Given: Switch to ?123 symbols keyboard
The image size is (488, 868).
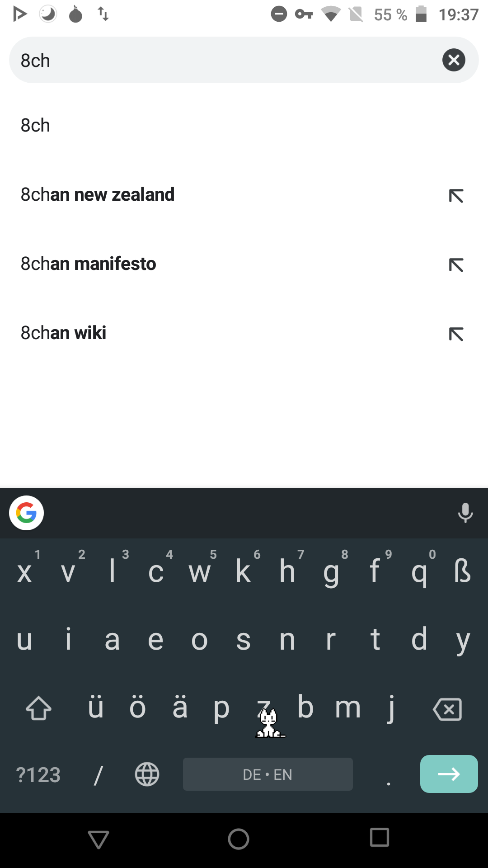Looking at the screenshot, I should [x=38, y=774].
